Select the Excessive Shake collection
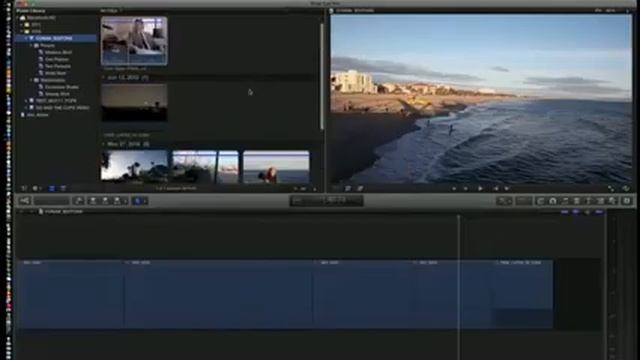The height and width of the screenshot is (360, 640). click(x=62, y=87)
